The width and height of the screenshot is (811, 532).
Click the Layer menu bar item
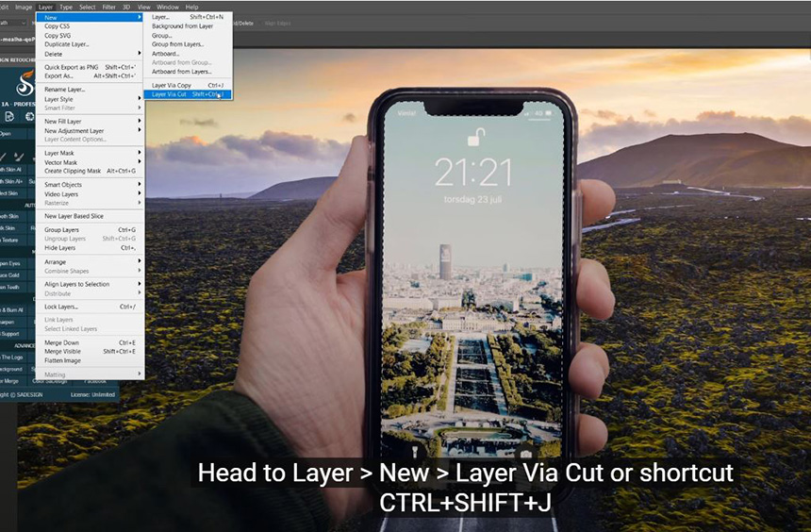(45, 7)
